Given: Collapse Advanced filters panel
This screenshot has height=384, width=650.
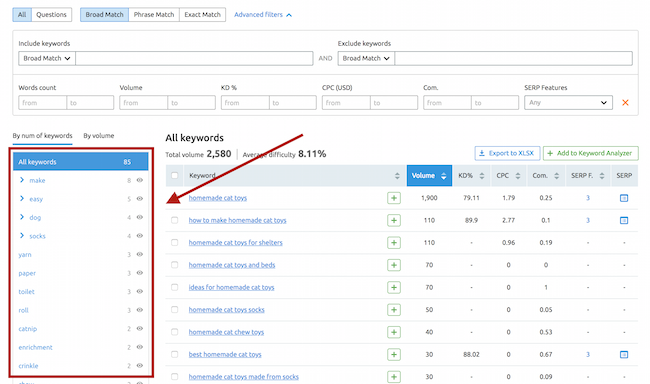Looking at the screenshot, I should point(263,15).
